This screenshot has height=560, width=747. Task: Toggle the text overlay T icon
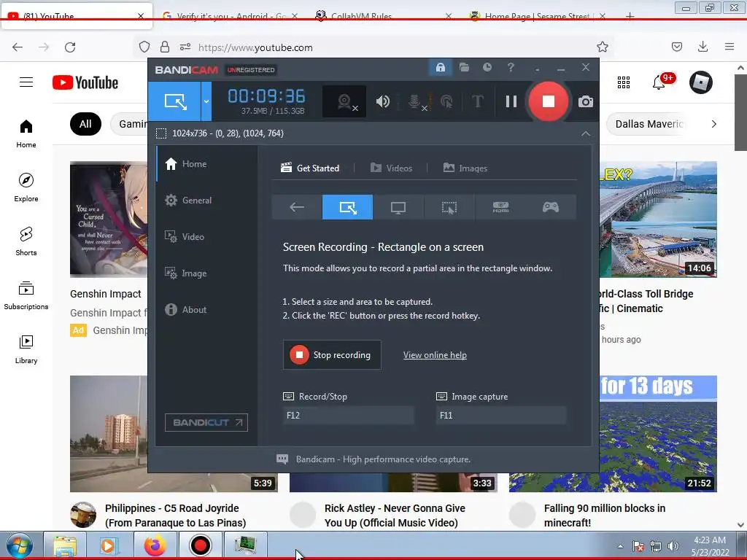pyautogui.click(x=477, y=101)
